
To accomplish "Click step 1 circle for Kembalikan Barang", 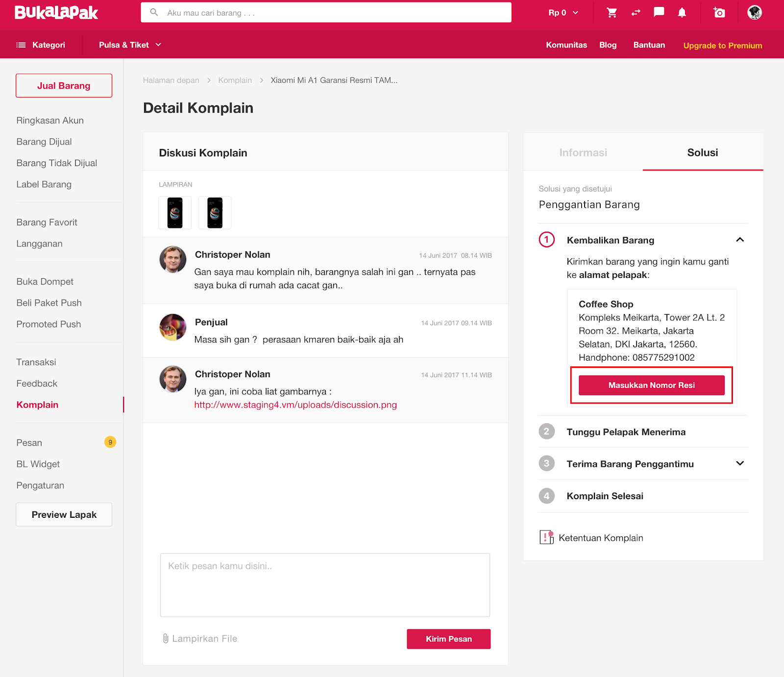I will [x=547, y=240].
